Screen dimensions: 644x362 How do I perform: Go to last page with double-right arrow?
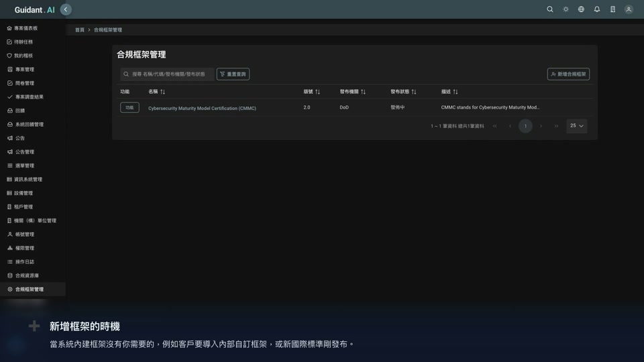click(556, 126)
